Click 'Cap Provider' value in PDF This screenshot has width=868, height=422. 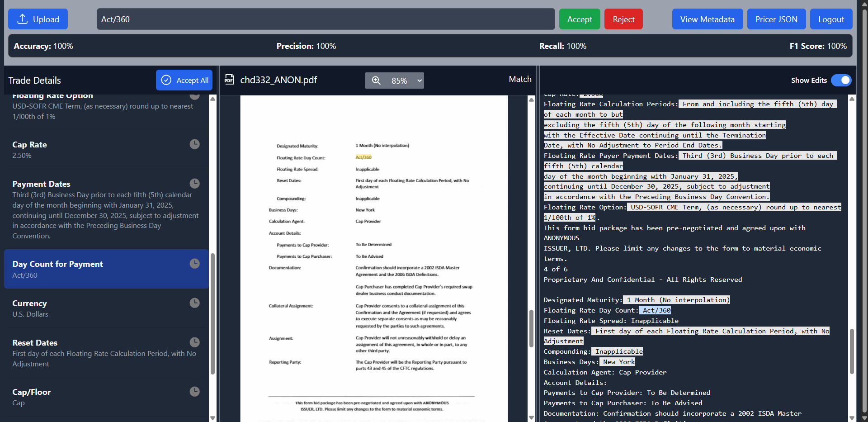pyautogui.click(x=368, y=222)
